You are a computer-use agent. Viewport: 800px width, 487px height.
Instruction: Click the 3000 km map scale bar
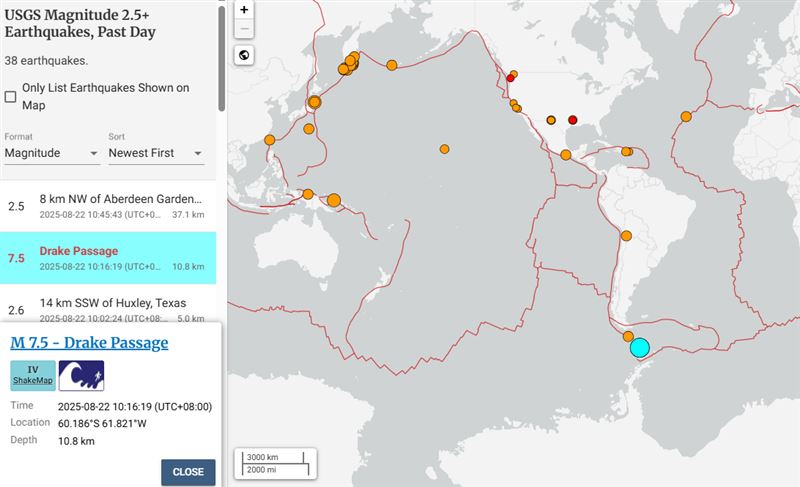coord(275,457)
